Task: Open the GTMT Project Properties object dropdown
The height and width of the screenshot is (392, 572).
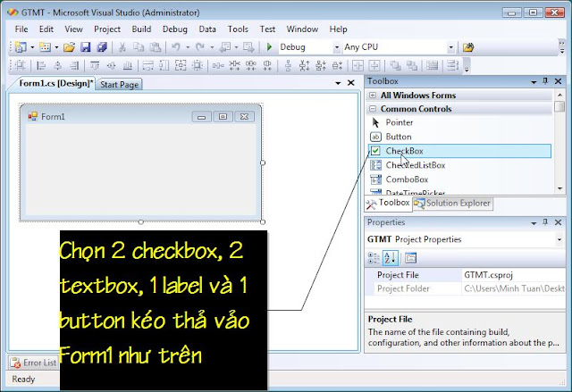Action: 559,239
